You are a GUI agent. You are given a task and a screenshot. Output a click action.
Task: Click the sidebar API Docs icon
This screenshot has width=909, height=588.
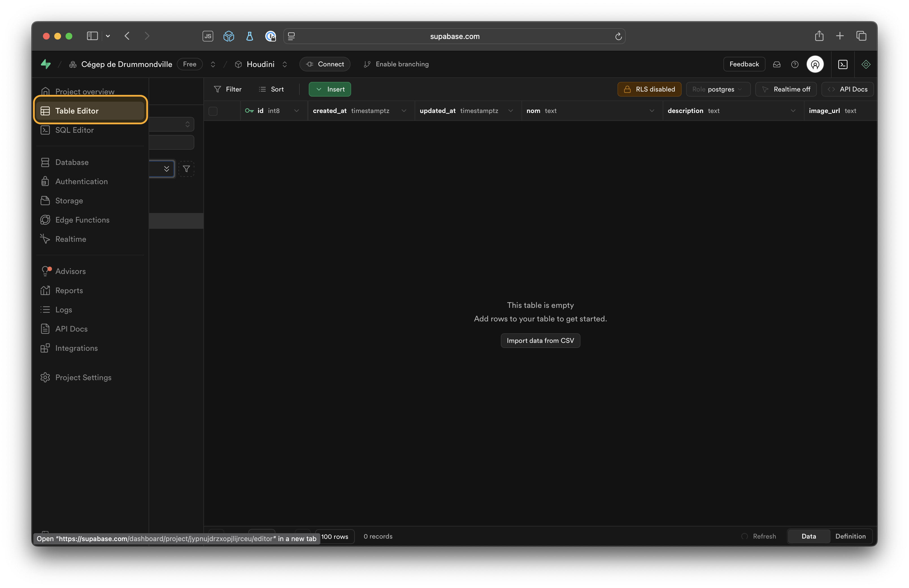45,329
